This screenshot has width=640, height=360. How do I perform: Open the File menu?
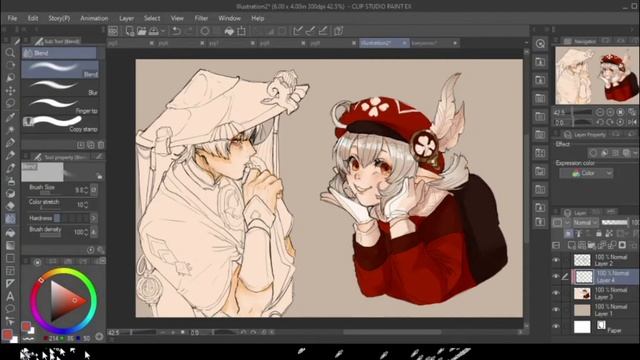tap(12, 18)
